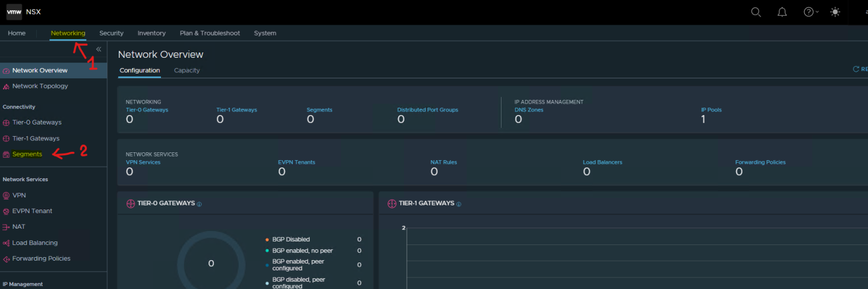
Task: Open the Security top menu
Action: click(x=112, y=33)
